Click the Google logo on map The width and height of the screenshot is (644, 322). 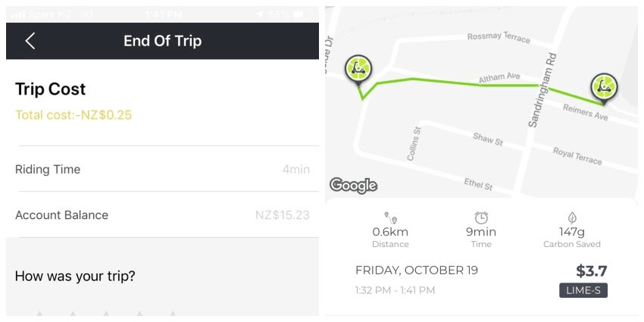coord(353,185)
